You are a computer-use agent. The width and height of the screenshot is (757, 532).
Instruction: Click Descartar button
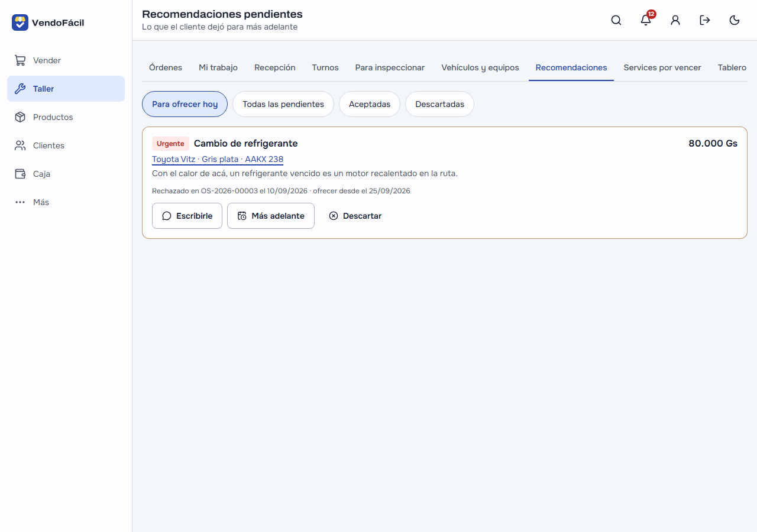click(x=355, y=216)
